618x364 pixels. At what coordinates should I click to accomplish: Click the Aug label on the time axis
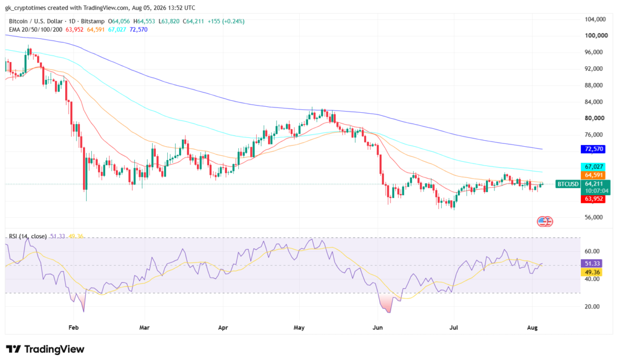click(532, 327)
